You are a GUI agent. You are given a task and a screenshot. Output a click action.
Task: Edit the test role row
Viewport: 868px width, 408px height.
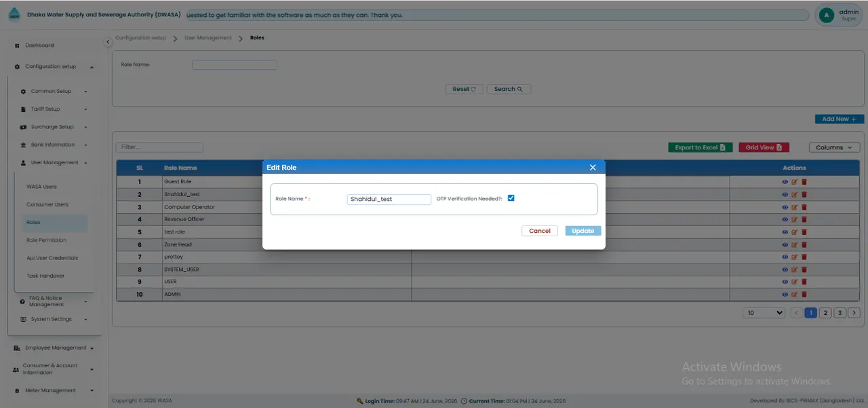pos(795,231)
